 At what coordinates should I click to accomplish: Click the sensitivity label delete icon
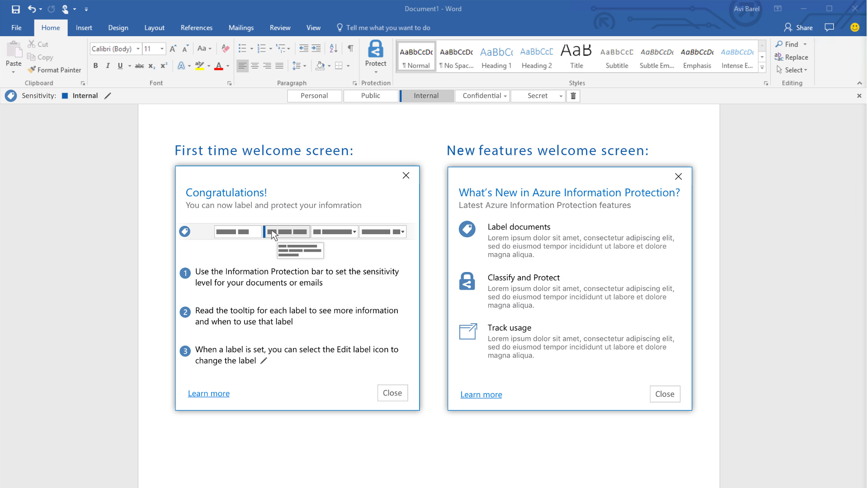pos(573,95)
